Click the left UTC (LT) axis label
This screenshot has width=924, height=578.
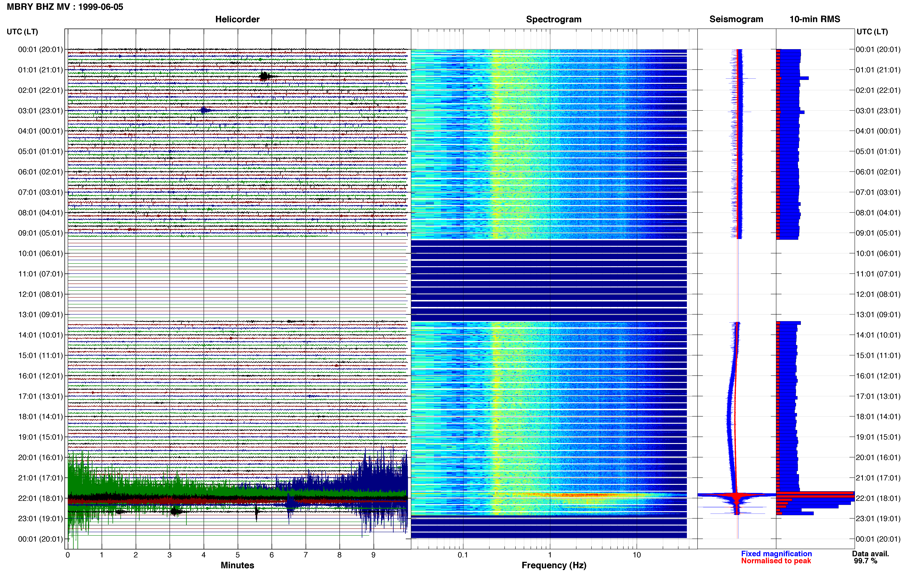click(22, 32)
